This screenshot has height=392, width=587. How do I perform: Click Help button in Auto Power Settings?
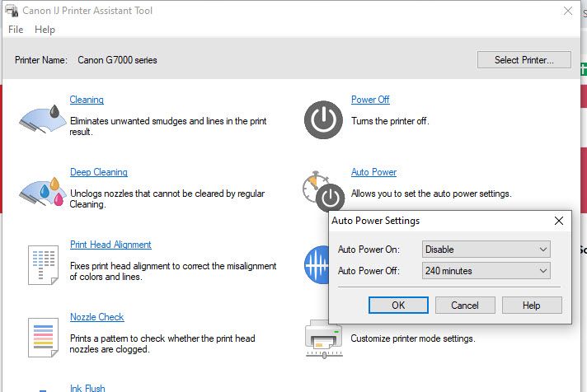[x=532, y=305]
